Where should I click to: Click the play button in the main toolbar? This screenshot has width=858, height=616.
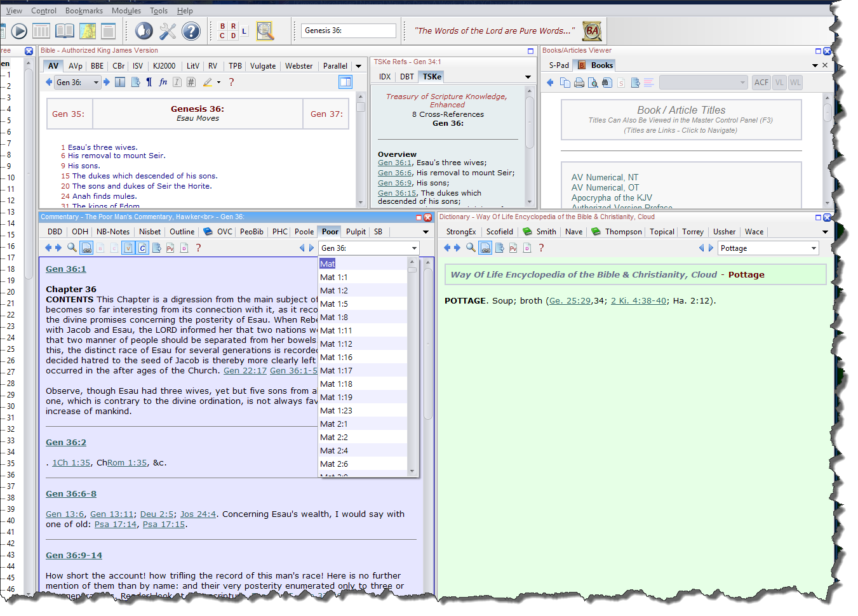pos(19,30)
